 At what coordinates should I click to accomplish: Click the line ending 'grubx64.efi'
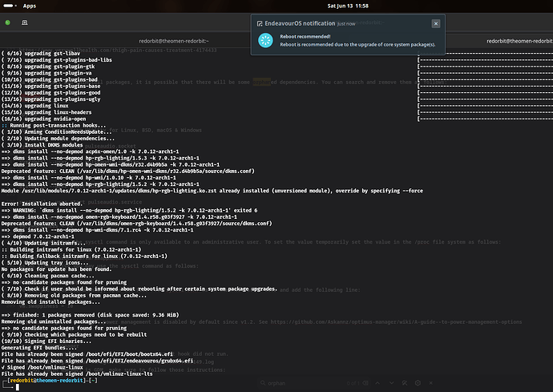(x=97, y=361)
